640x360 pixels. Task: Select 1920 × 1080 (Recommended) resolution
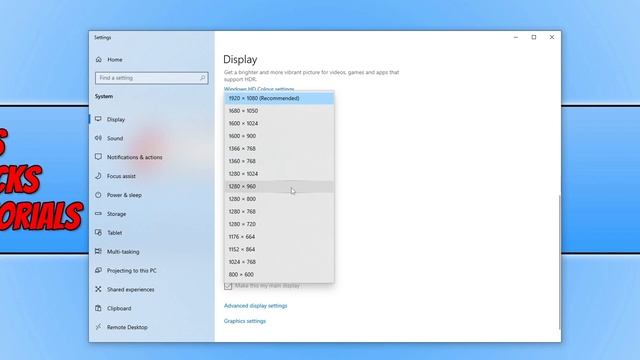(279, 98)
